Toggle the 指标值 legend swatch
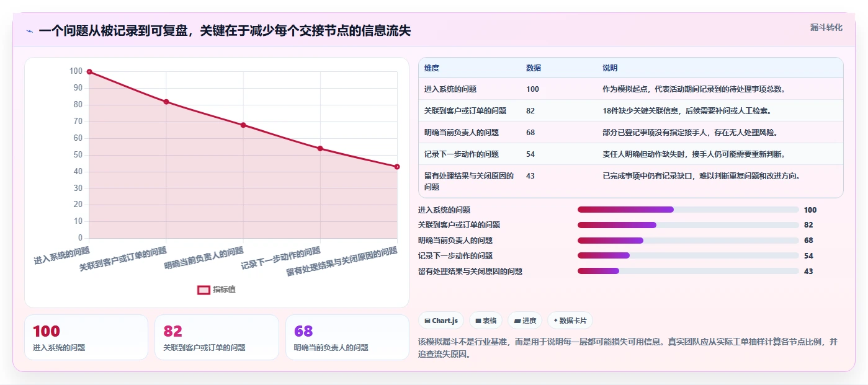868x385 pixels. (x=204, y=290)
